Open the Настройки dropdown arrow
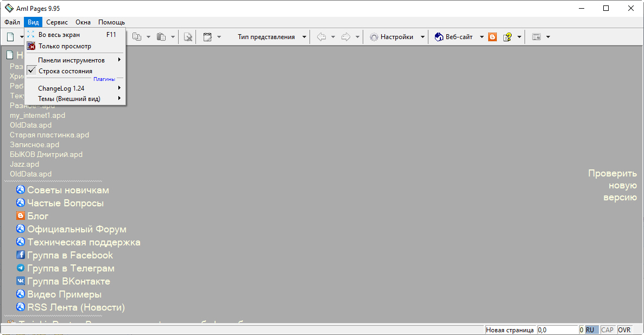The image size is (644, 335). [x=422, y=37]
